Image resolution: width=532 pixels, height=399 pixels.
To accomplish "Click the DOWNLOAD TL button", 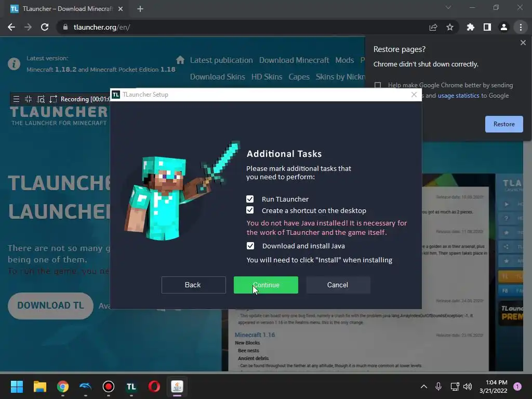I will 50,305.
